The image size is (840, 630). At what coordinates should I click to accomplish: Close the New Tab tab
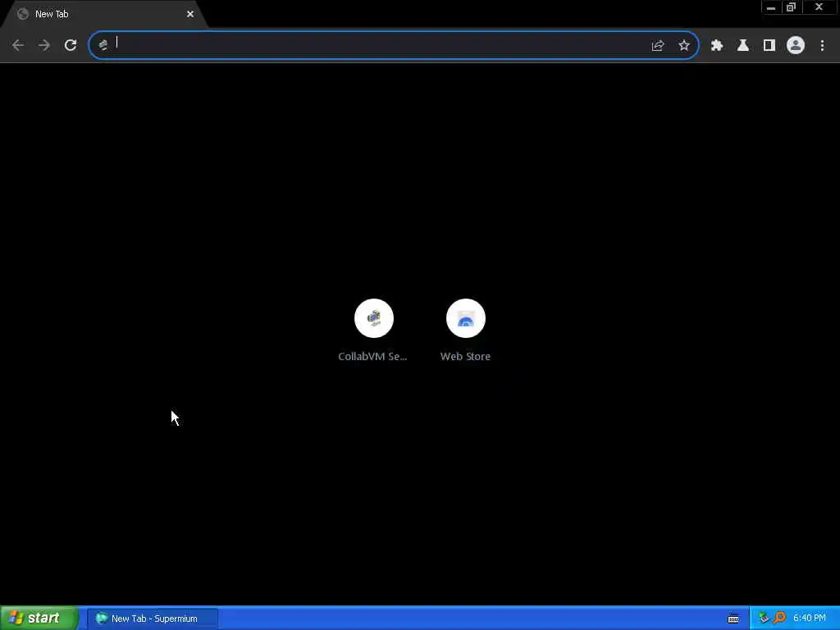coord(190,15)
